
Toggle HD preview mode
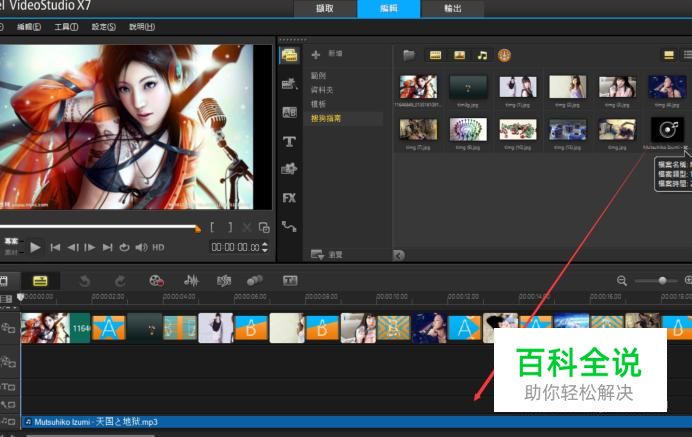[158, 247]
